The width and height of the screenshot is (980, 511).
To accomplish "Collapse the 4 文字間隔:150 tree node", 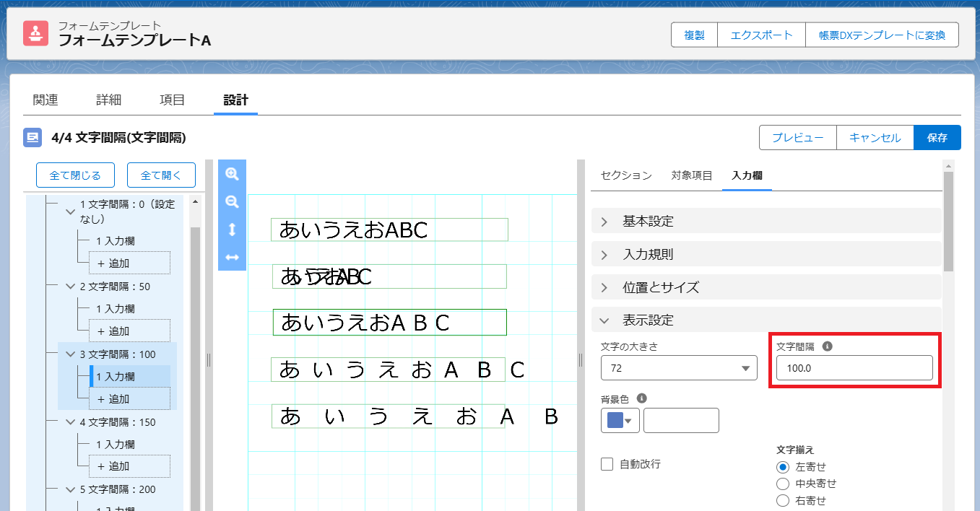I will coord(71,422).
